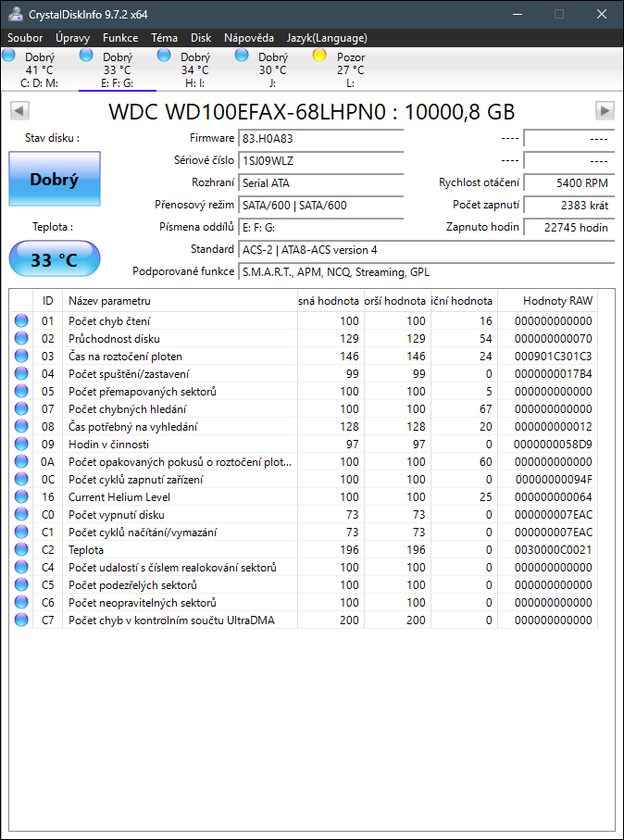Click RAW value 0030000C0021
The height and width of the screenshot is (840, 624).
click(x=554, y=550)
